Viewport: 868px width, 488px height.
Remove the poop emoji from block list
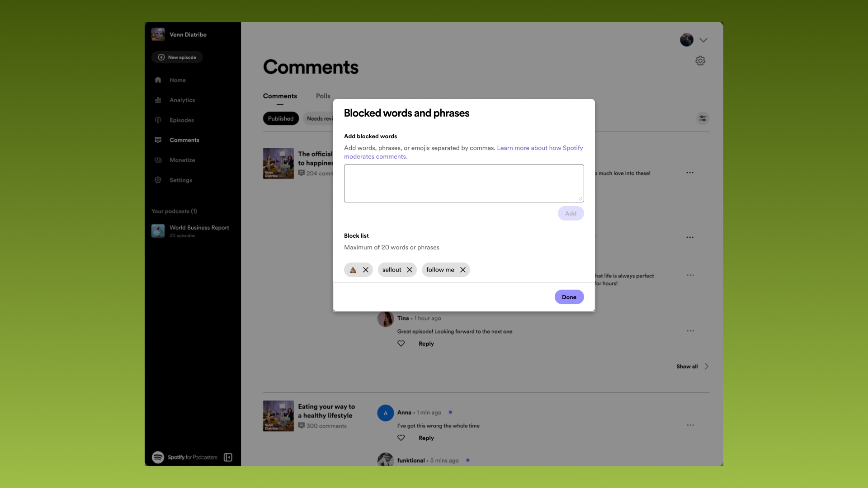tap(366, 270)
